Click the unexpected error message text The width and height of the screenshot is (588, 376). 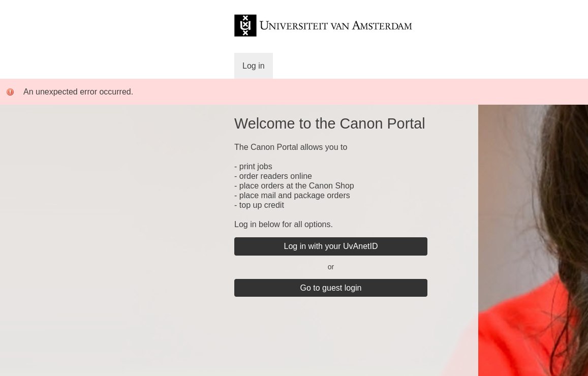click(x=78, y=92)
